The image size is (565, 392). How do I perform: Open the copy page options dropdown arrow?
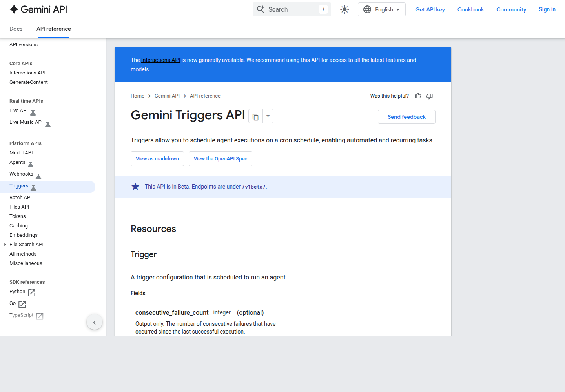click(268, 116)
